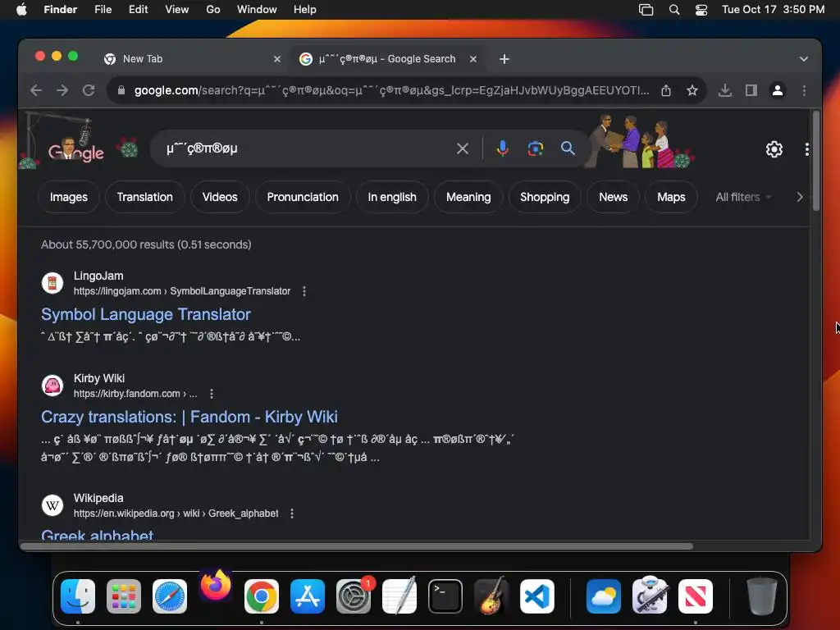840x630 pixels.
Task: Clear the search box with the X
Action: [463, 148]
